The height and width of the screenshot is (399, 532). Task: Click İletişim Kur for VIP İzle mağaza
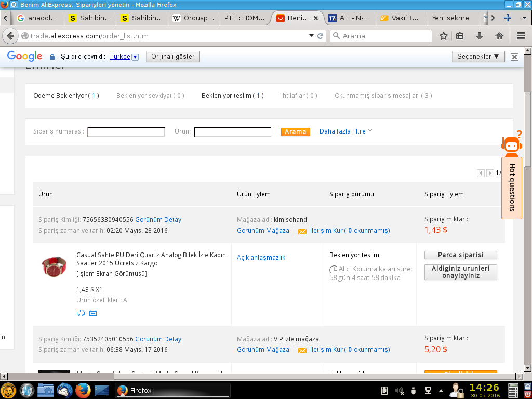(x=350, y=350)
